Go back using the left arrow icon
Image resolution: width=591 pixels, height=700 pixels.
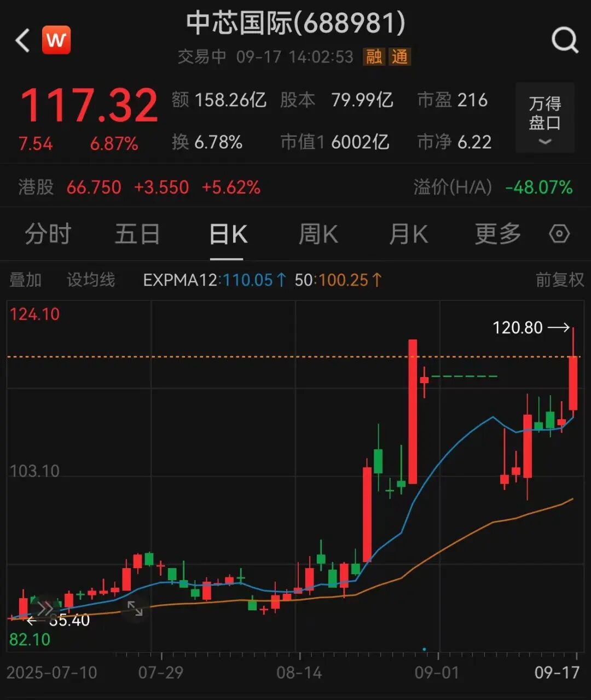pyautogui.click(x=22, y=41)
